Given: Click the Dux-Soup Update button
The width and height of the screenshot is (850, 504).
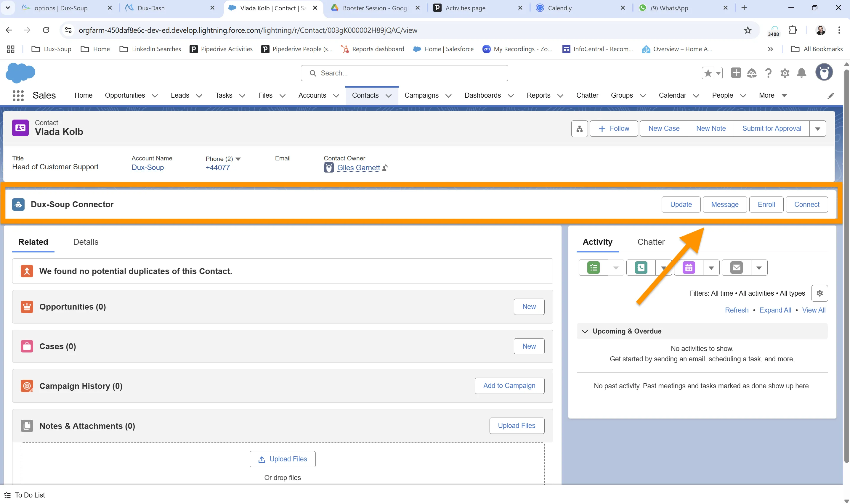Looking at the screenshot, I should [x=681, y=205].
